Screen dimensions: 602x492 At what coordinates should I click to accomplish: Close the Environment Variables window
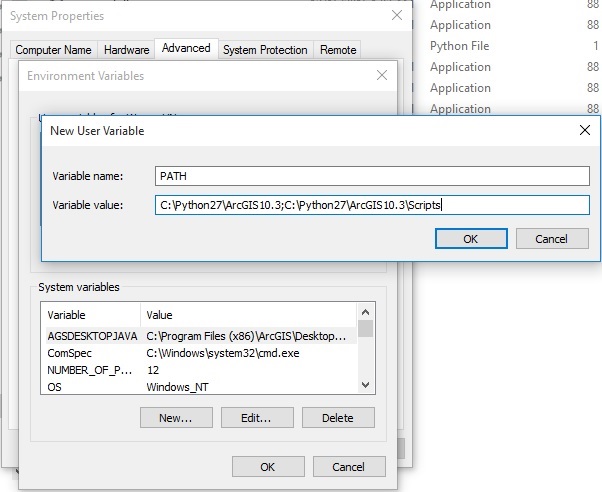pos(382,75)
